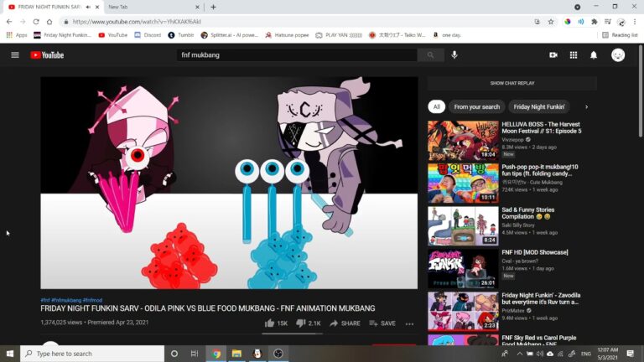
Task: Open the Windows Start menu
Action: [10, 354]
